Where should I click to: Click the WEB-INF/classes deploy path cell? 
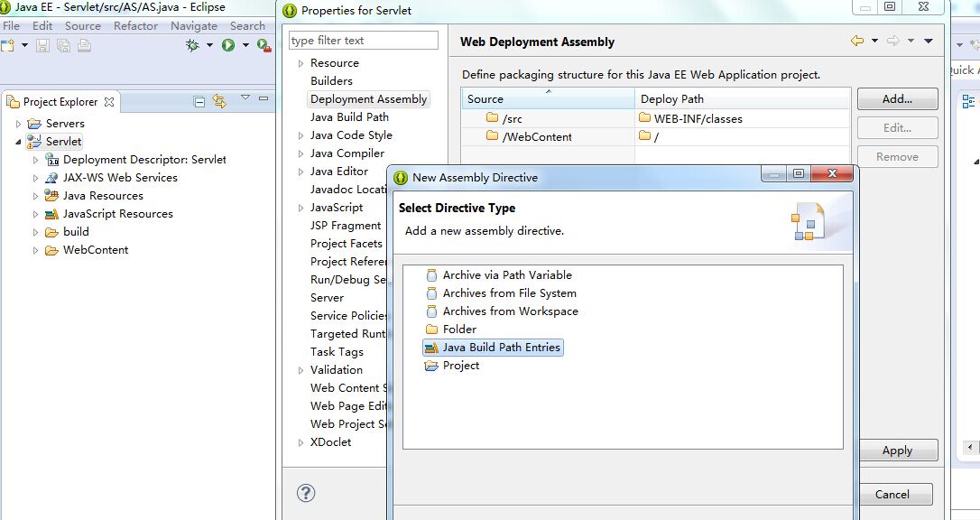point(743,118)
